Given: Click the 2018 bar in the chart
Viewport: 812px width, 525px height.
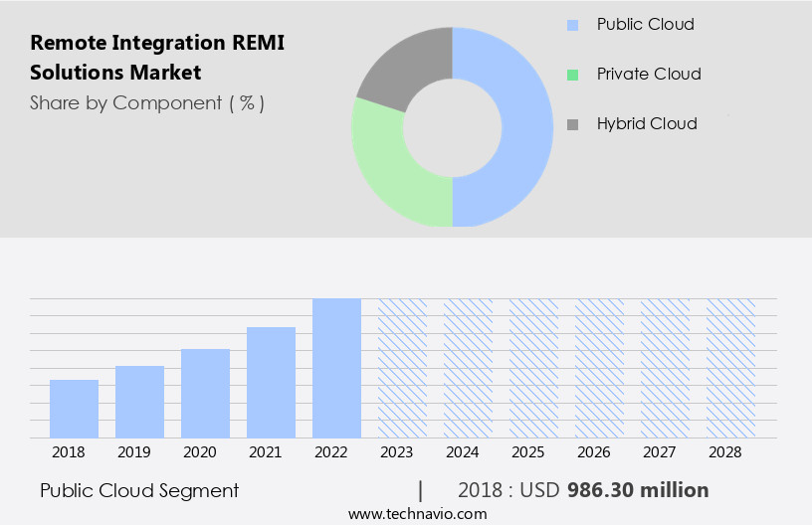Looking at the screenshot, I should [74, 409].
